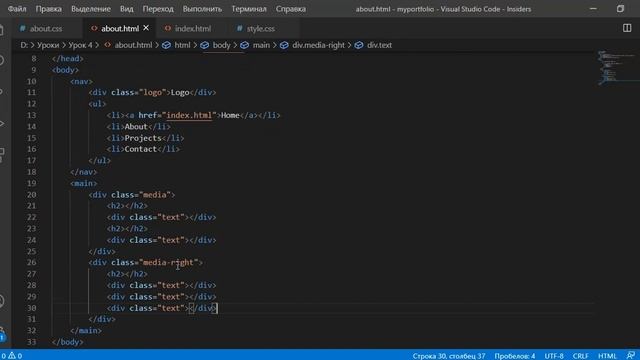
Task: Click line number 30 in the gutter
Action: [x=31, y=308]
